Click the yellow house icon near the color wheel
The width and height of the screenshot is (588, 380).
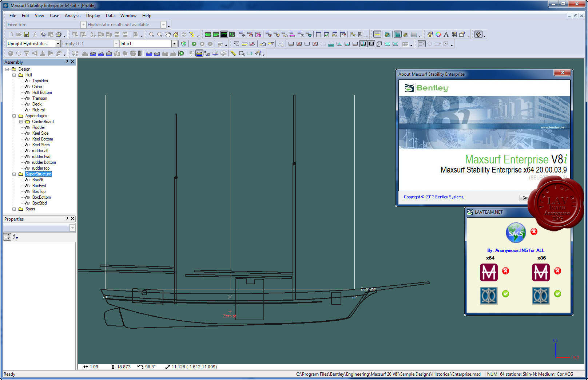[430, 35]
